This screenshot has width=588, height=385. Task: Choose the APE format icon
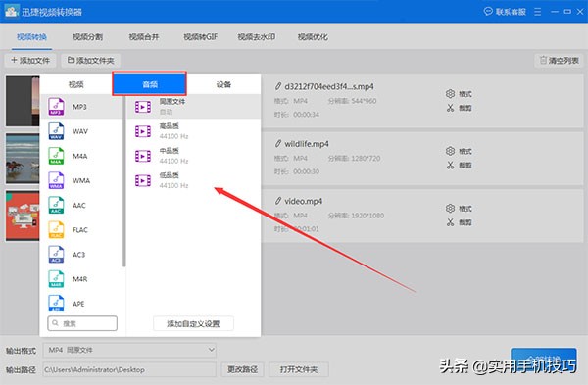point(56,303)
